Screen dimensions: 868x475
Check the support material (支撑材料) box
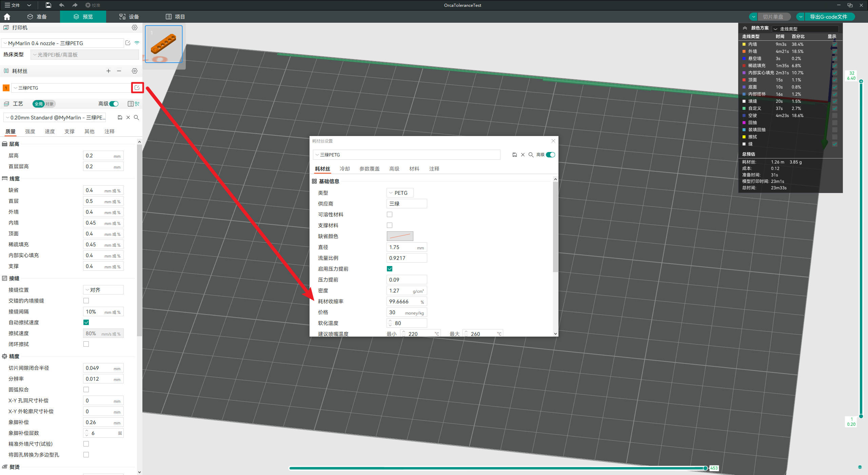pyautogui.click(x=390, y=225)
